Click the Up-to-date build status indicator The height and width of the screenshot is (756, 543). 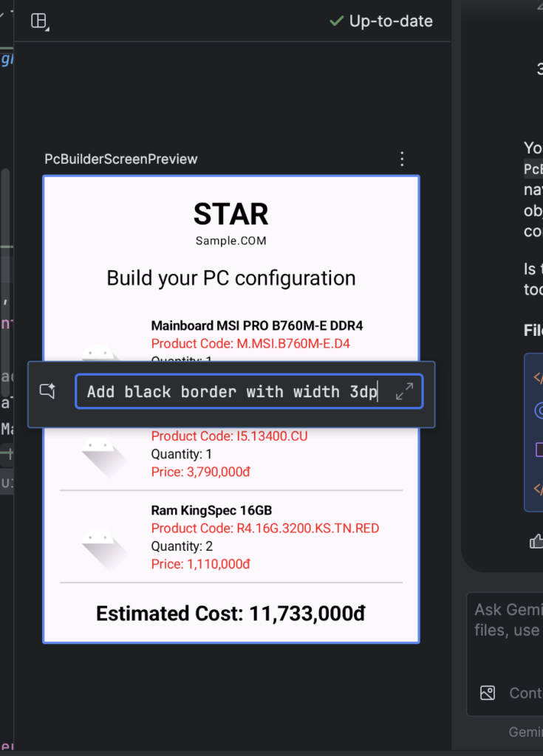point(380,21)
